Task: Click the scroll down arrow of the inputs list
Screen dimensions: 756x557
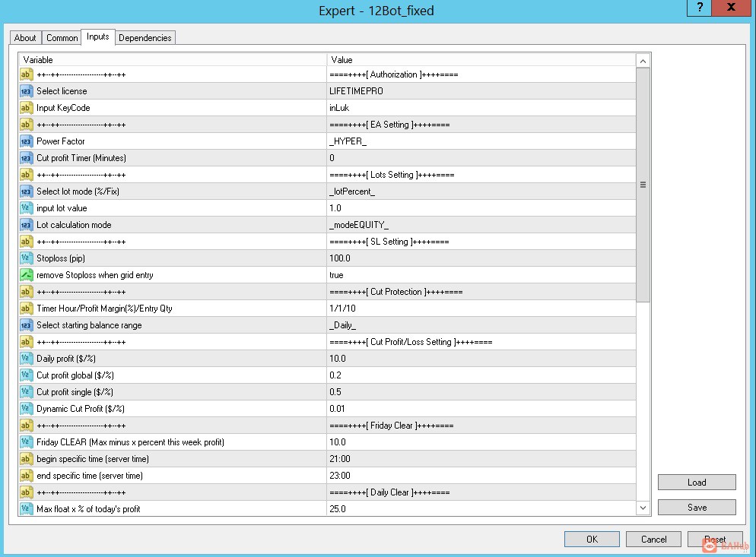Action: [643, 508]
